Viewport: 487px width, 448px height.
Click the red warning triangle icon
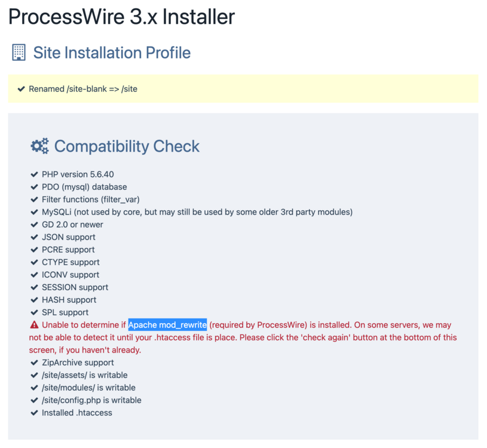click(x=34, y=325)
